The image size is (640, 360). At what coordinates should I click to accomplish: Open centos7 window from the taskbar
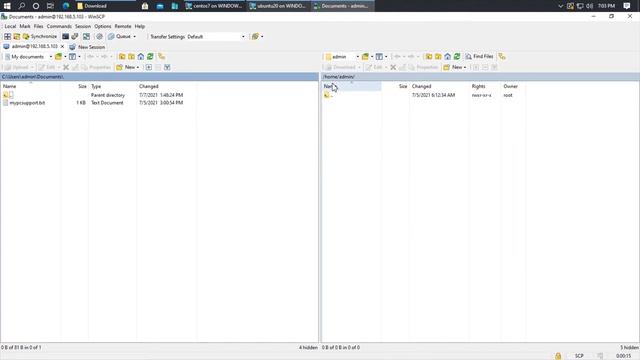coord(215,6)
